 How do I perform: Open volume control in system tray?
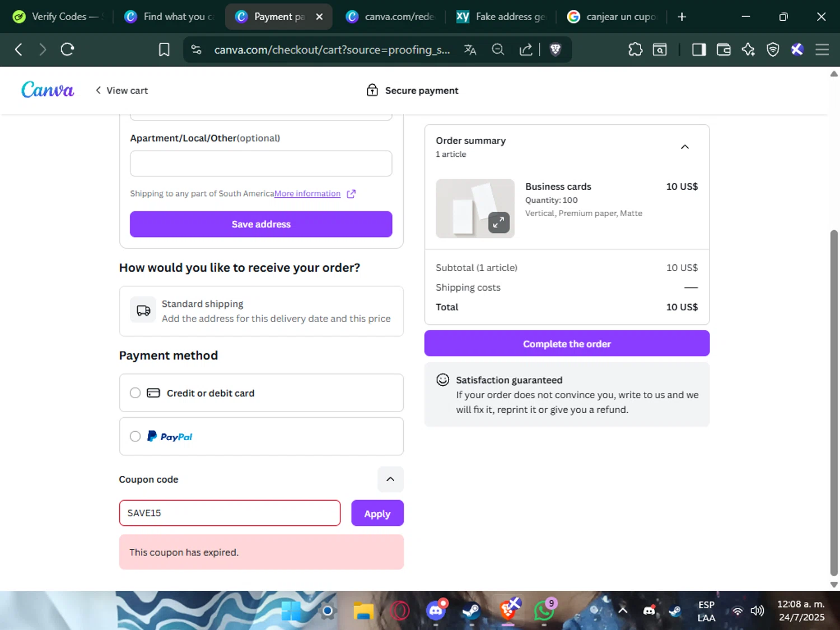tap(757, 610)
